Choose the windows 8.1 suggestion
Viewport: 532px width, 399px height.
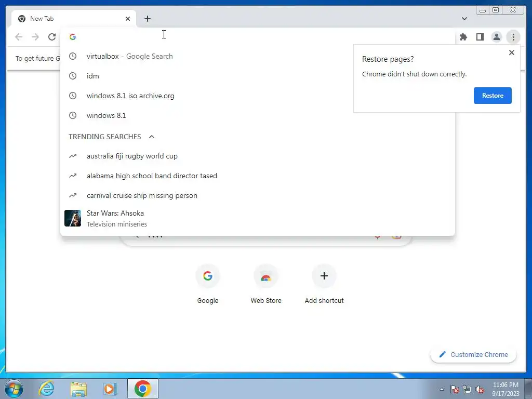(258, 115)
